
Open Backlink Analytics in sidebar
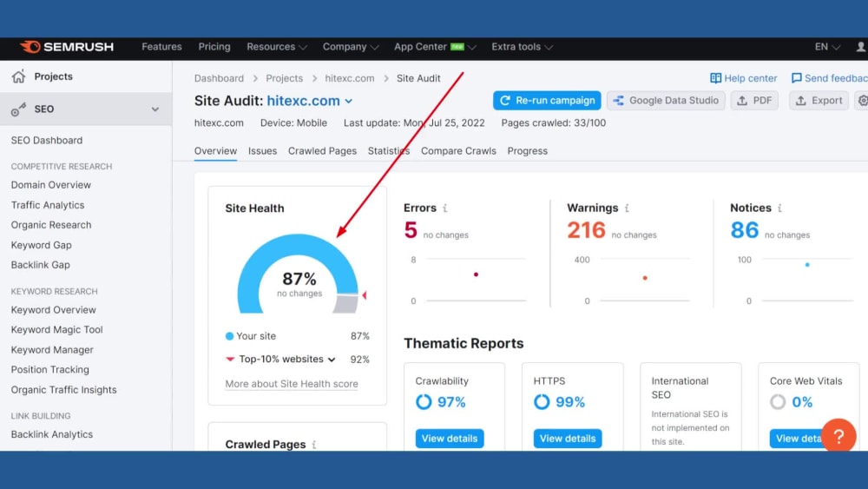click(52, 435)
